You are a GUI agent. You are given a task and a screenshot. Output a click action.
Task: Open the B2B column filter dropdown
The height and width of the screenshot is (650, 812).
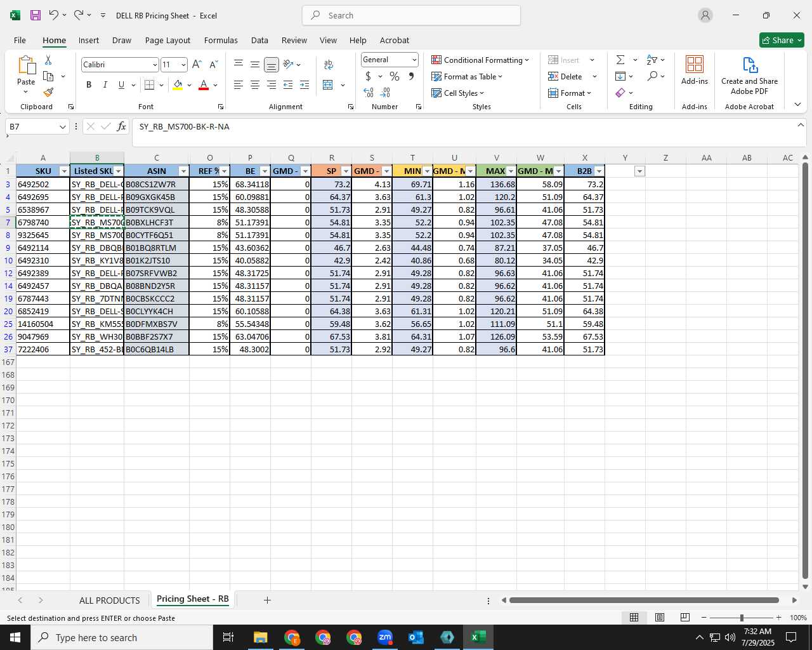point(599,171)
